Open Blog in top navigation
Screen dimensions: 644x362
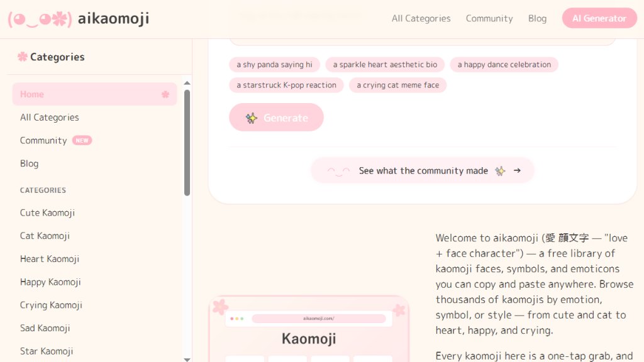click(x=537, y=18)
